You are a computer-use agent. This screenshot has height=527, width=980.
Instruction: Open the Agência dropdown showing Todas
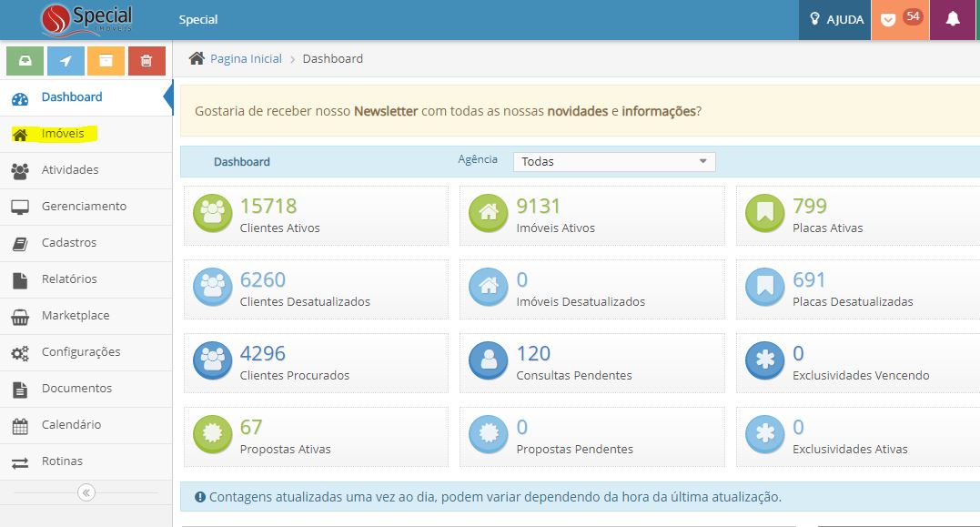(x=612, y=161)
